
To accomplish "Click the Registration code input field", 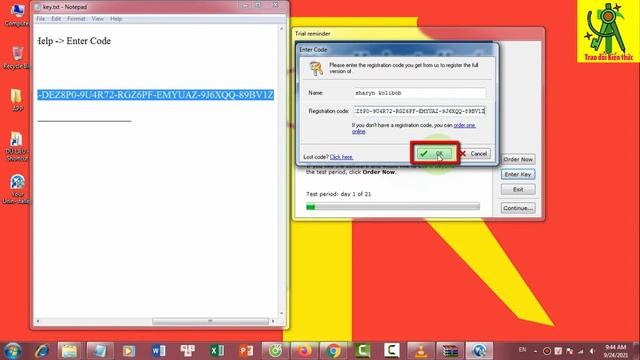I will click(x=420, y=111).
